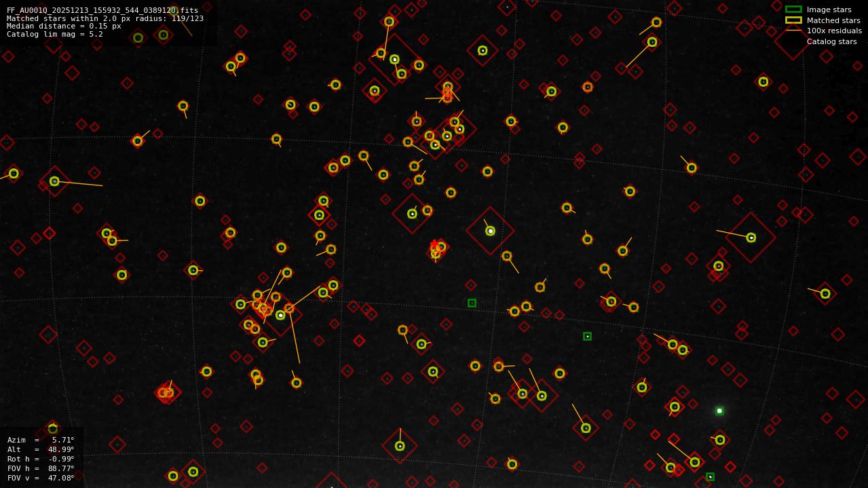Click the bright star in green square marker
Viewport: 868px width, 488px height.
(x=719, y=411)
